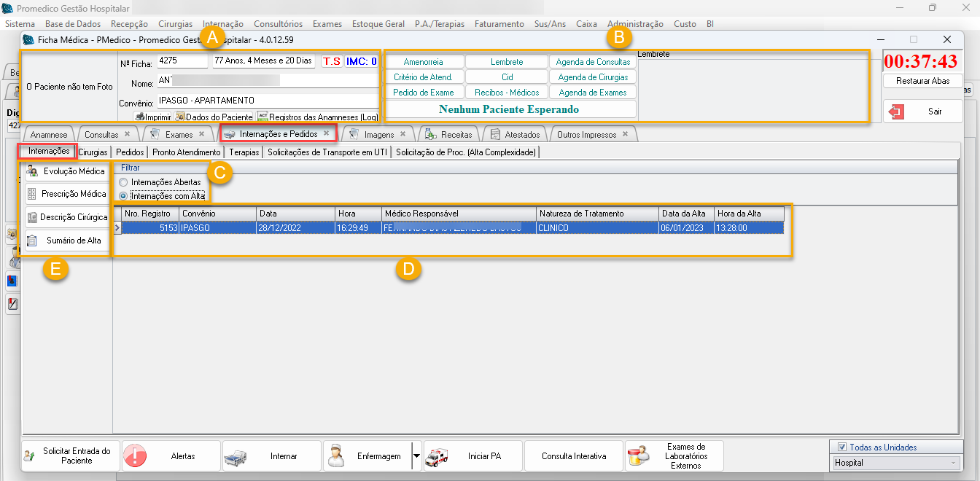This screenshot has height=481, width=980.
Task: Expand the Enfermagem dropdown arrow
Action: (416, 455)
